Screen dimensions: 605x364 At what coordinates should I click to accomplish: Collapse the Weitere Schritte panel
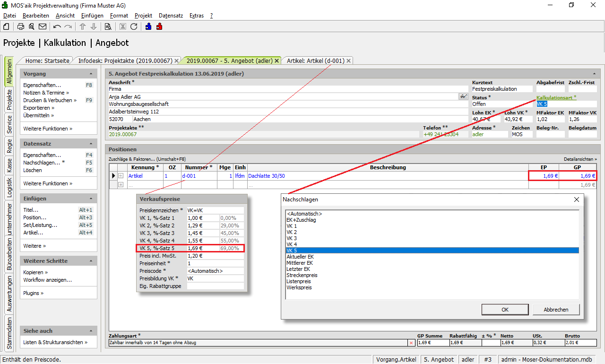pyautogui.click(x=91, y=261)
